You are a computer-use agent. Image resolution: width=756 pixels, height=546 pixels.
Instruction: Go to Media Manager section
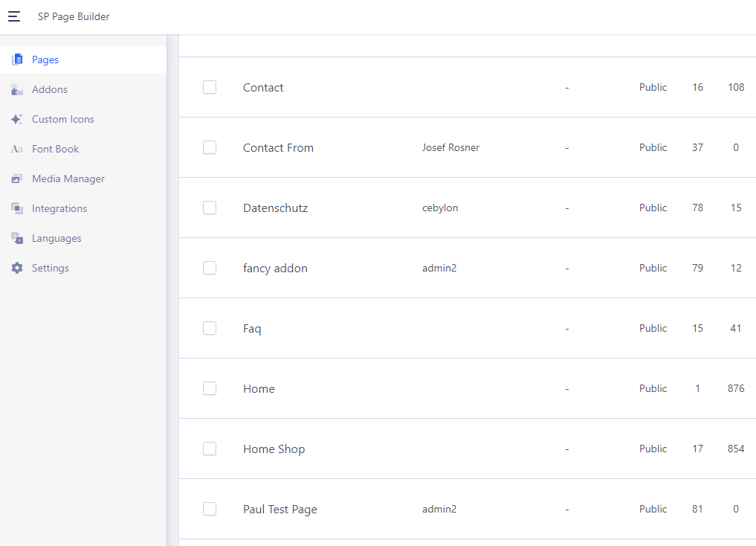pyautogui.click(x=68, y=179)
